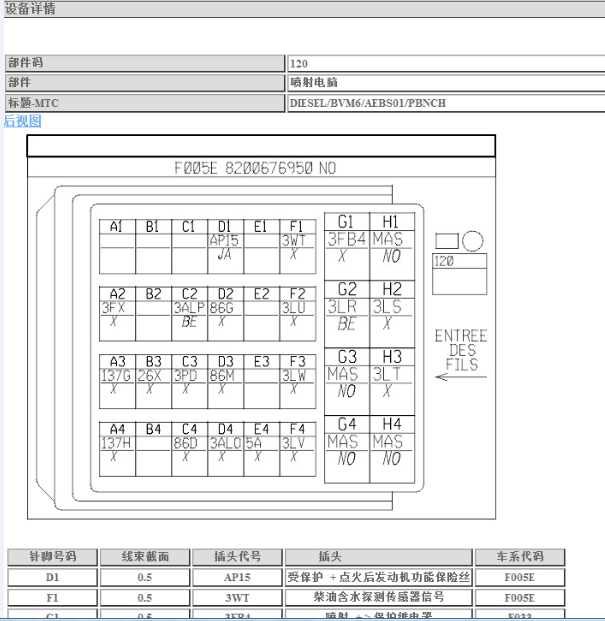Select the 0.5 cell in D1 row
This screenshot has height=621, width=605.
click(x=145, y=577)
